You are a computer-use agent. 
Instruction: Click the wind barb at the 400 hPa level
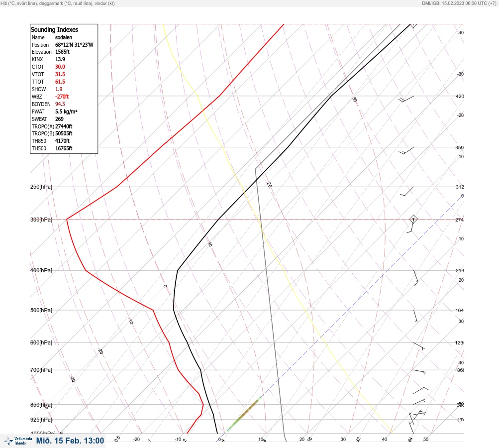(416, 278)
